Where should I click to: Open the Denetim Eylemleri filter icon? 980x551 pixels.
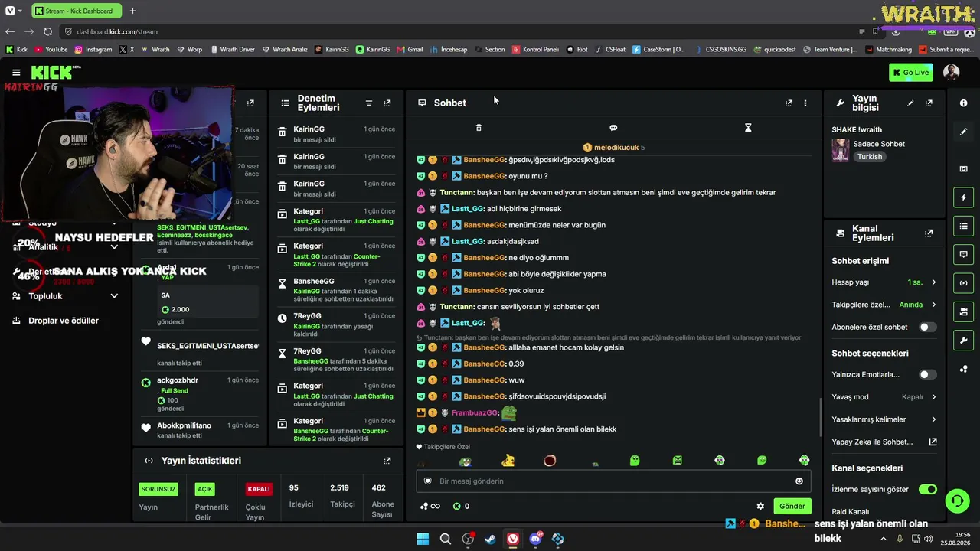368,103
